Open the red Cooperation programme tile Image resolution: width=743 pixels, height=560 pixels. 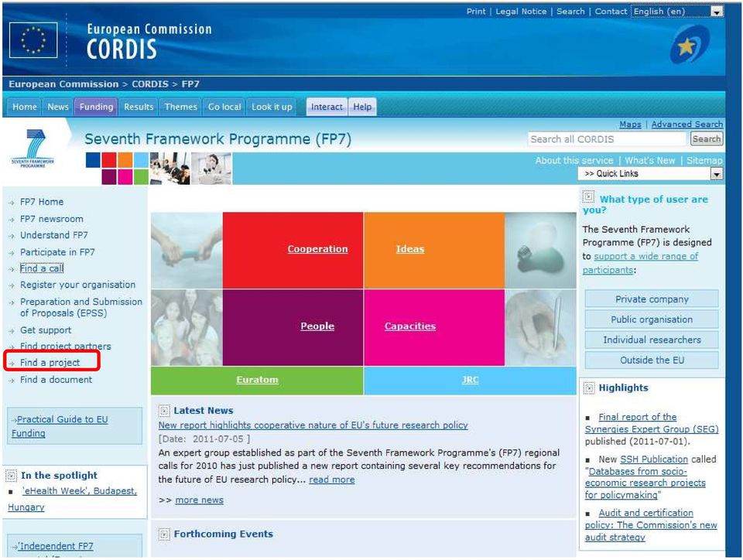coord(293,250)
